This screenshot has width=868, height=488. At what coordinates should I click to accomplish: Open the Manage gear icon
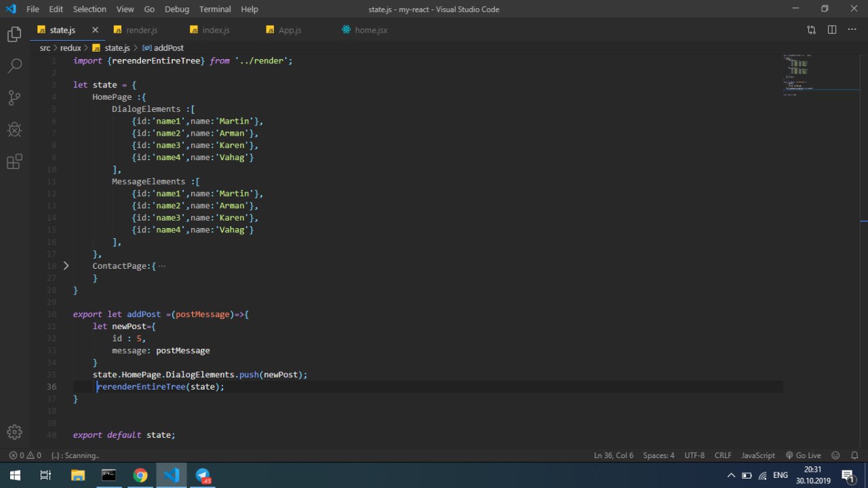pos(14,432)
